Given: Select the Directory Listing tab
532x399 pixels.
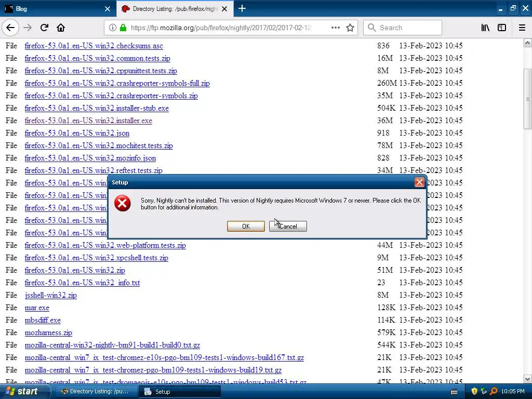Looking at the screenshot, I should point(175,8).
